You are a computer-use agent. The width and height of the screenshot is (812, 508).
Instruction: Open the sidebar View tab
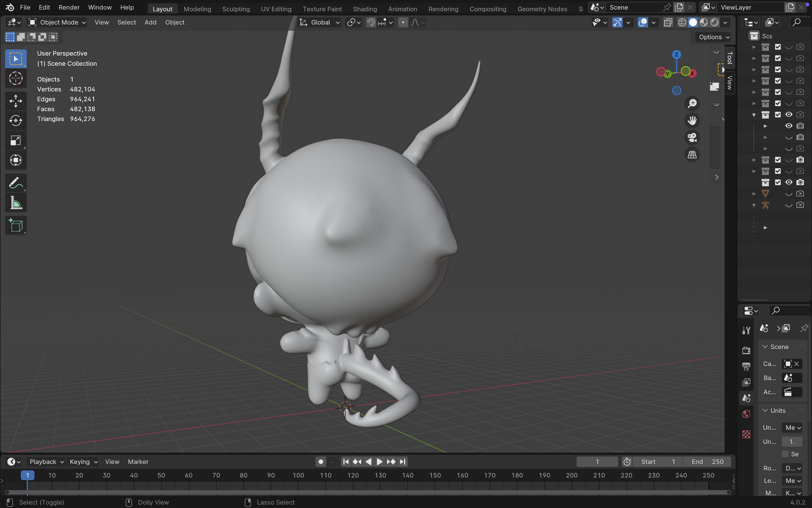click(x=729, y=83)
